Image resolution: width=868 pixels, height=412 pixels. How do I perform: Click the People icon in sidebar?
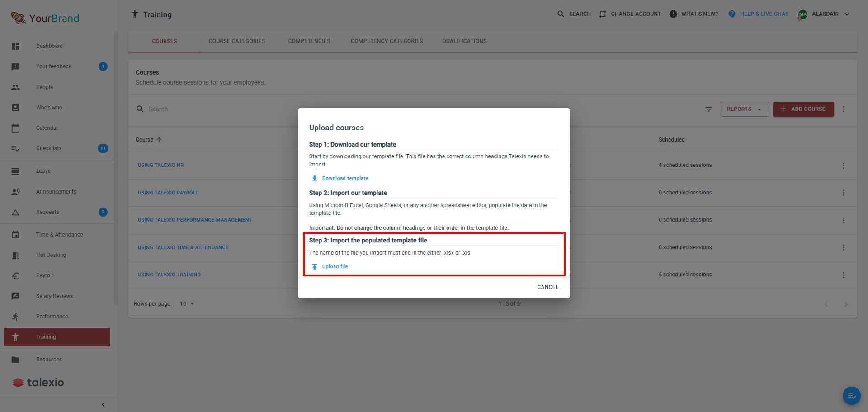15,87
